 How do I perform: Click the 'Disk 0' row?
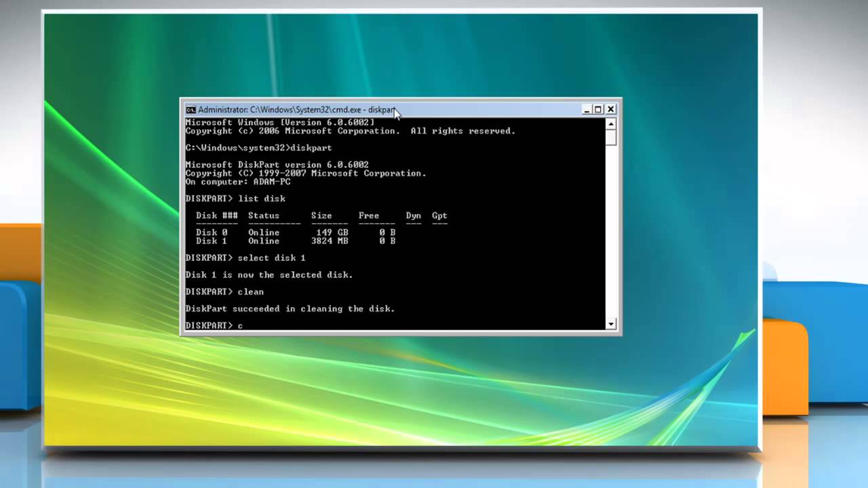click(x=296, y=232)
